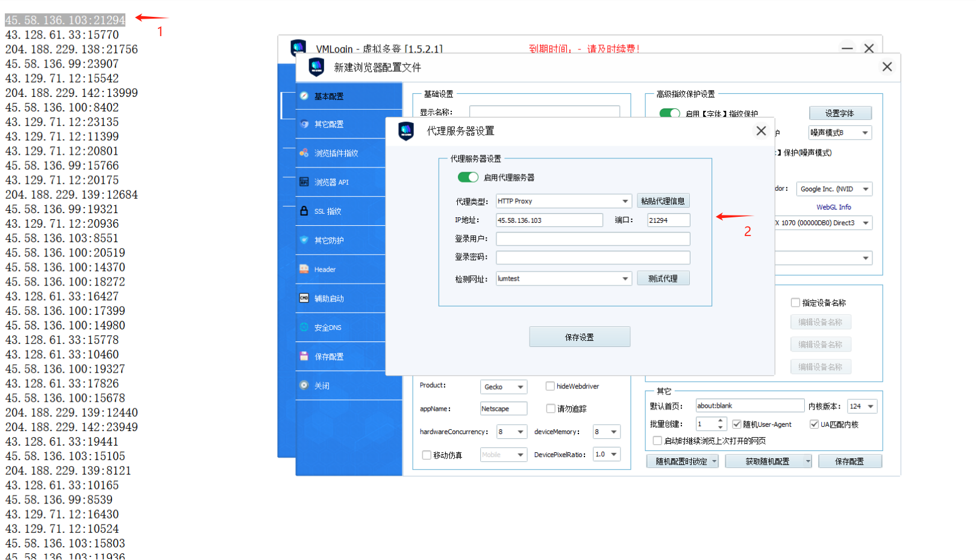The image size is (976, 560).
Task: Toggle 启用代理服务器 switch
Action: (468, 177)
